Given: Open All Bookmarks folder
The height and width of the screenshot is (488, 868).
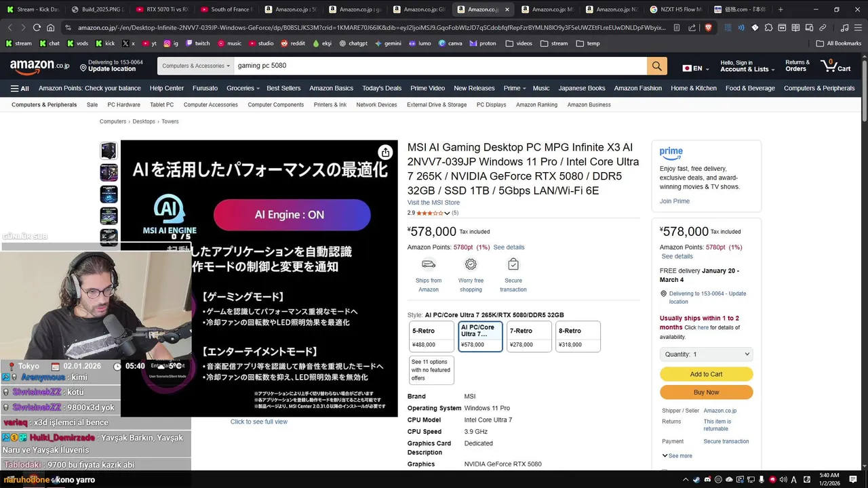Looking at the screenshot, I should pos(839,43).
